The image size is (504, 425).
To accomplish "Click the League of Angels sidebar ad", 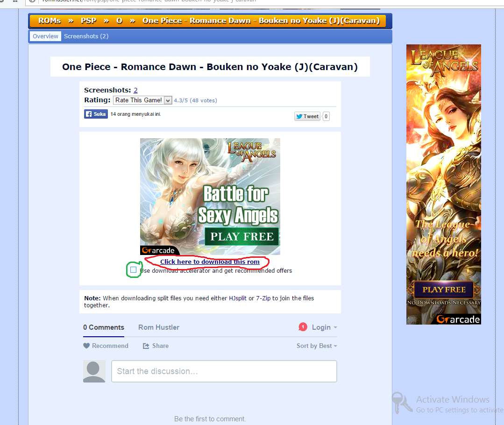I will click(x=444, y=184).
